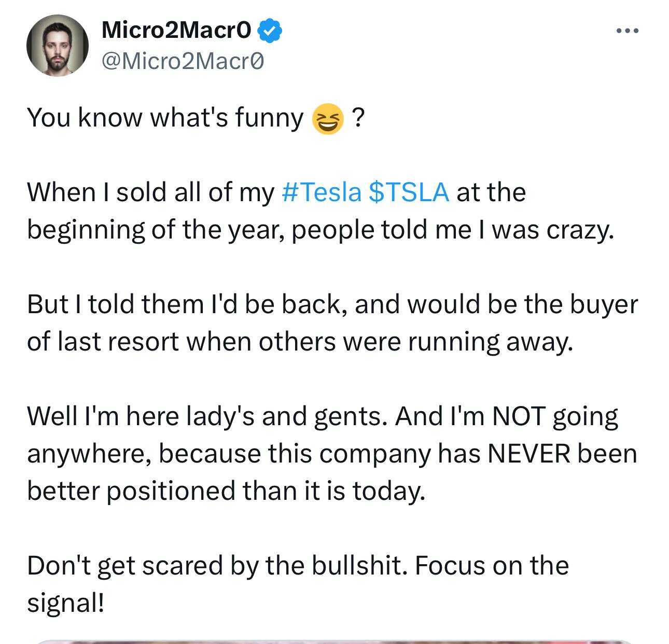Click the "You know what's funny" line
This screenshot has width=669, height=644.
click(165, 118)
